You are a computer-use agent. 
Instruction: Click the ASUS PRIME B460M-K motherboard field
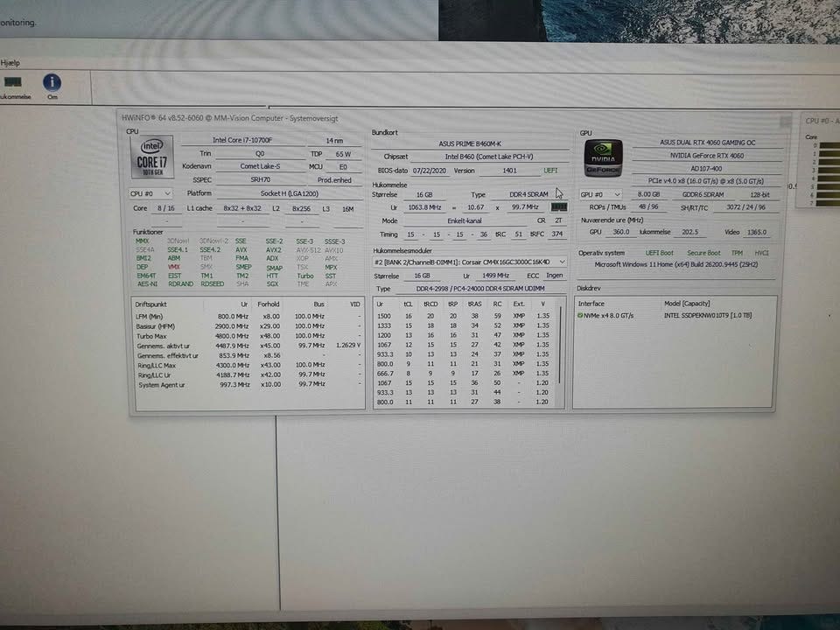point(470,143)
